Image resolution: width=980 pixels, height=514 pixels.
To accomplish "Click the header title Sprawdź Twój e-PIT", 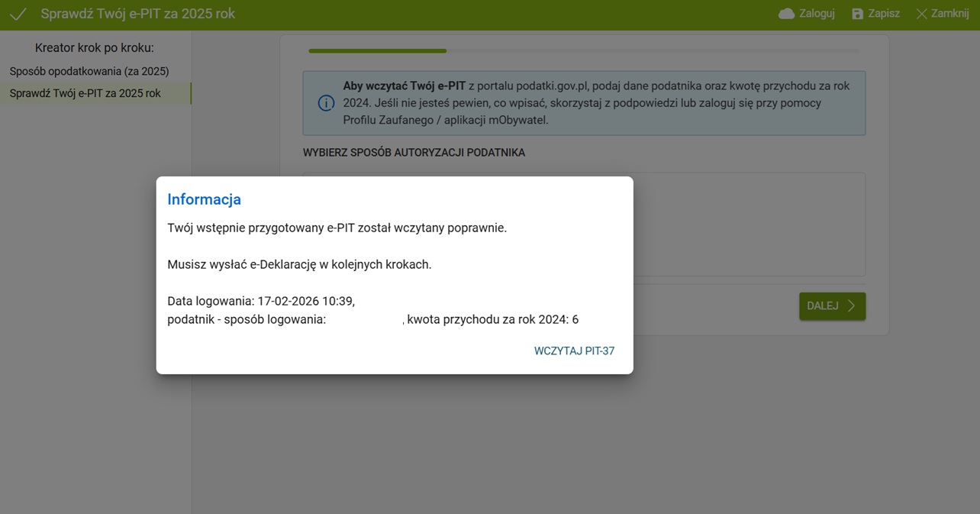I will 138,14.
